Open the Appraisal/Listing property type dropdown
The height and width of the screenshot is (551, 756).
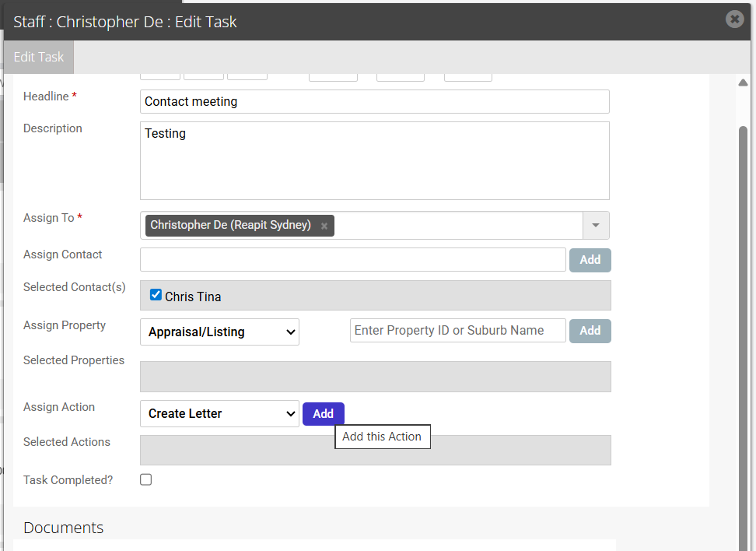pyautogui.click(x=219, y=332)
